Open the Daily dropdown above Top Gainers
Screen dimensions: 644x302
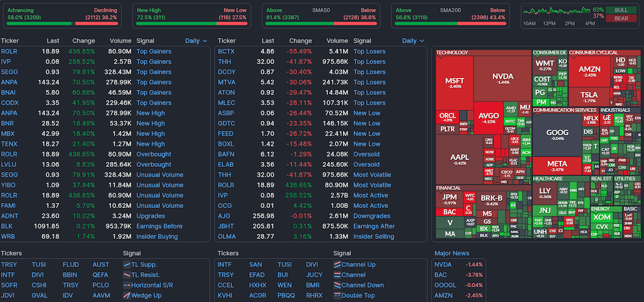click(x=196, y=41)
